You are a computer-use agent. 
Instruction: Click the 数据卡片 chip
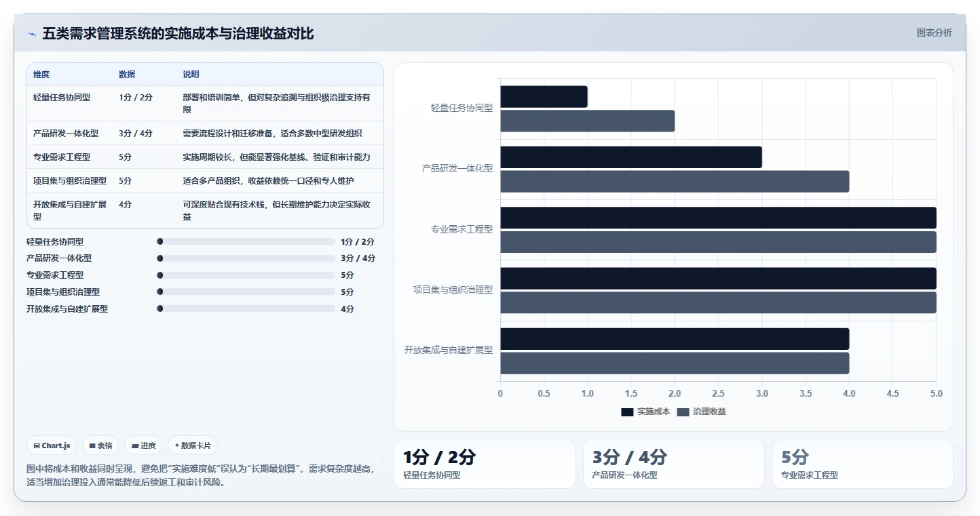click(193, 445)
